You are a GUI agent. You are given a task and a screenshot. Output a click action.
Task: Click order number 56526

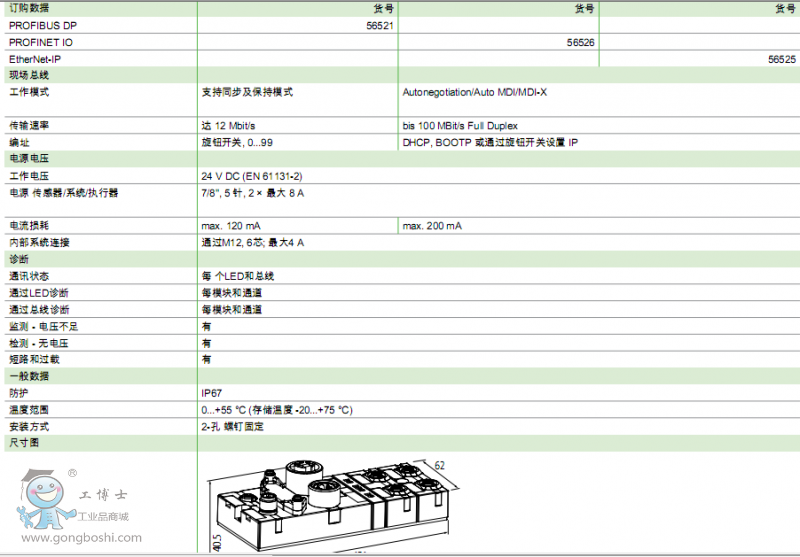[581, 42]
